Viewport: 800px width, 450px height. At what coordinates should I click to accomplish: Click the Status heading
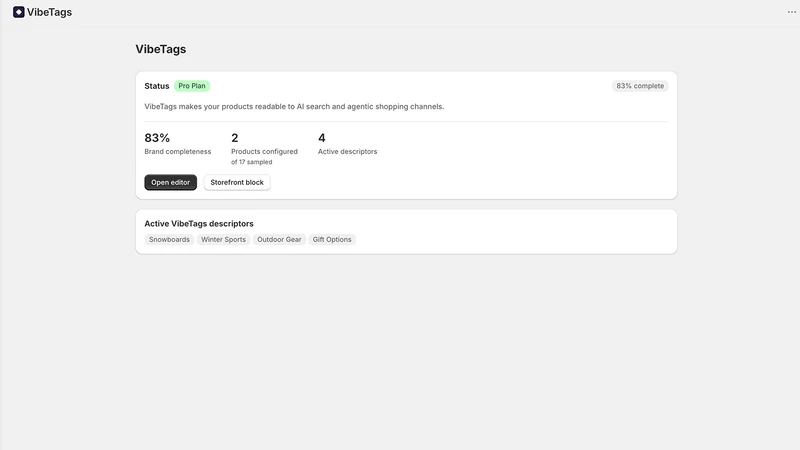[x=157, y=86]
